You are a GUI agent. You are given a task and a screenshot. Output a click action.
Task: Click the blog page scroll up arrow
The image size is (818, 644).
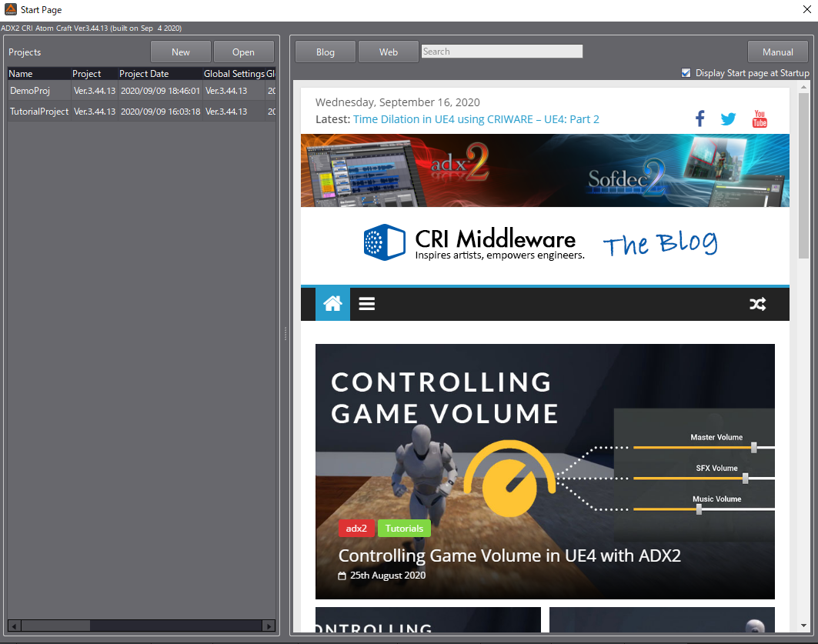803,87
